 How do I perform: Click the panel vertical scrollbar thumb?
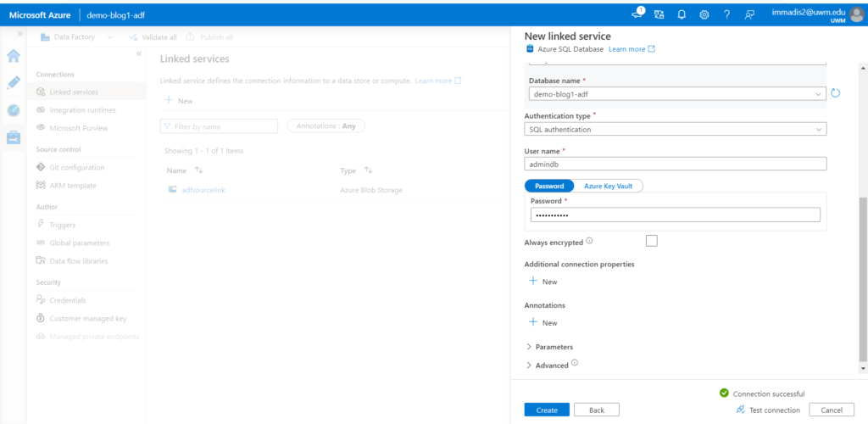[x=863, y=280]
